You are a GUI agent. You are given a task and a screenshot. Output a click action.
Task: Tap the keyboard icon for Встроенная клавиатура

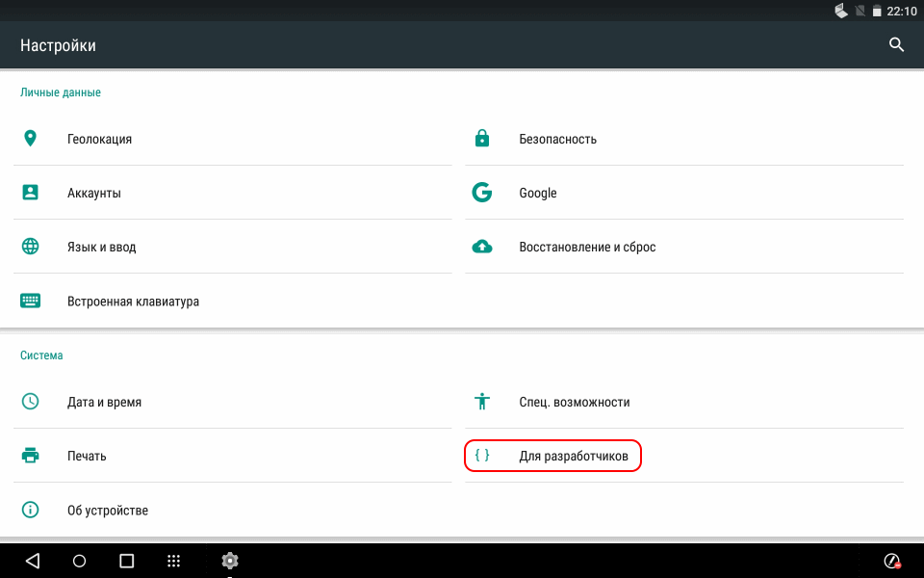click(30, 301)
